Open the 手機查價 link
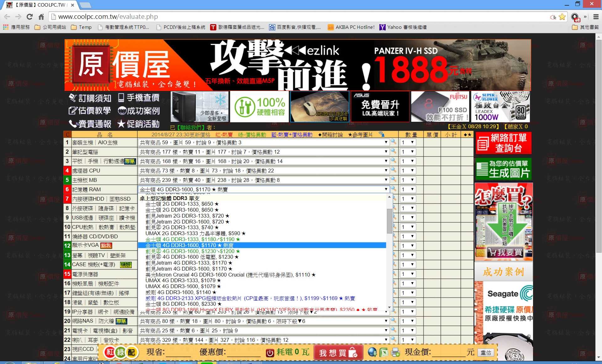 click(139, 98)
